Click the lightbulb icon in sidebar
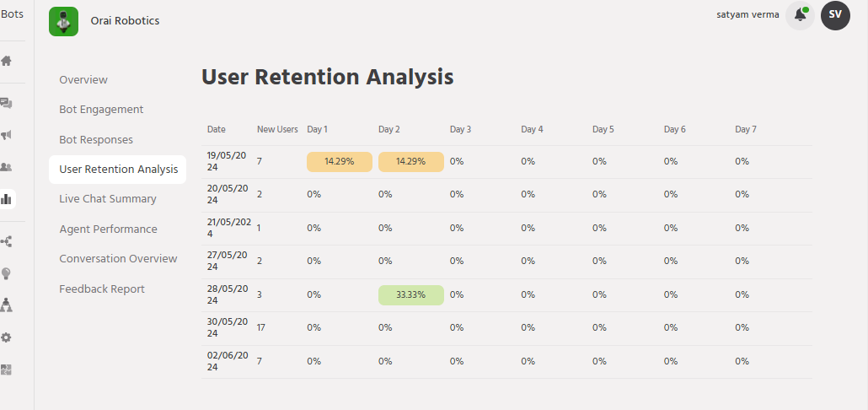The image size is (868, 410). click(x=7, y=273)
